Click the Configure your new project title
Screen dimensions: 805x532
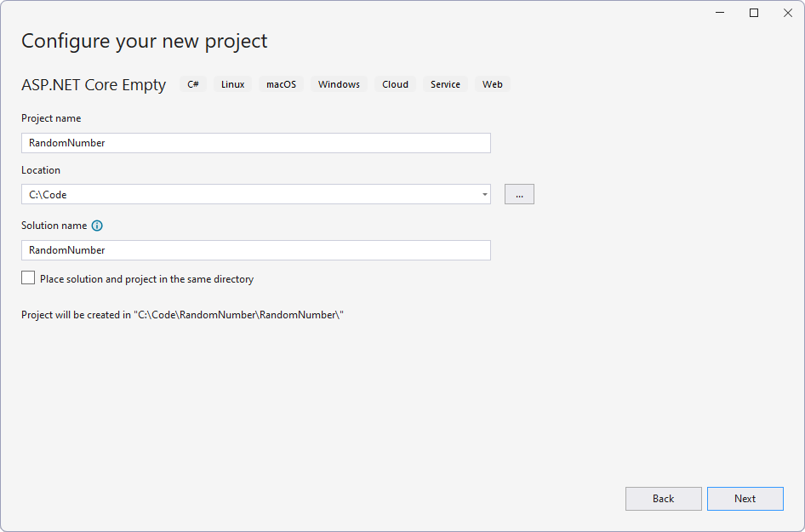point(144,41)
